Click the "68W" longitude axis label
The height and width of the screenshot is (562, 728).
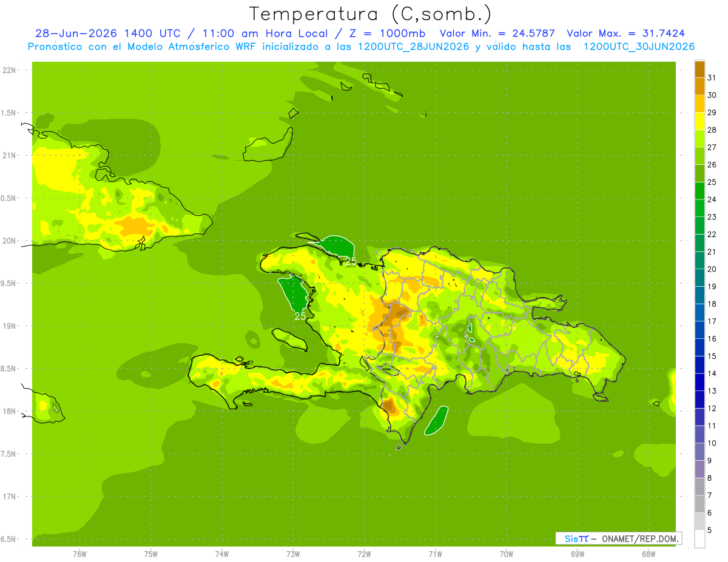(x=649, y=554)
